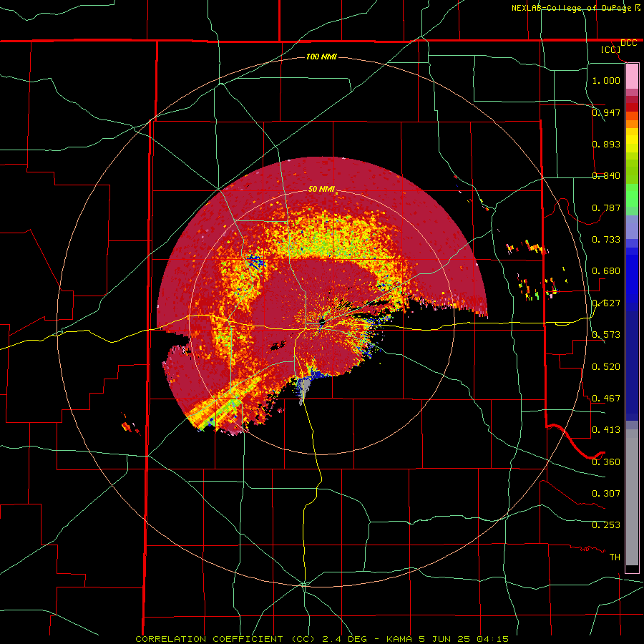Select the 0.307 scale value
The height and width of the screenshot is (644, 644).
606,493
